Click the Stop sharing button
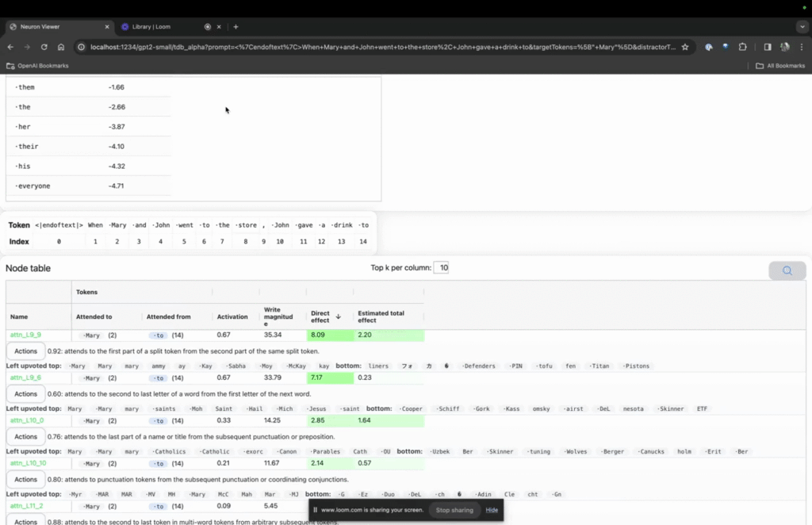Viewport: 812px width, 525px height. point(454,510)
